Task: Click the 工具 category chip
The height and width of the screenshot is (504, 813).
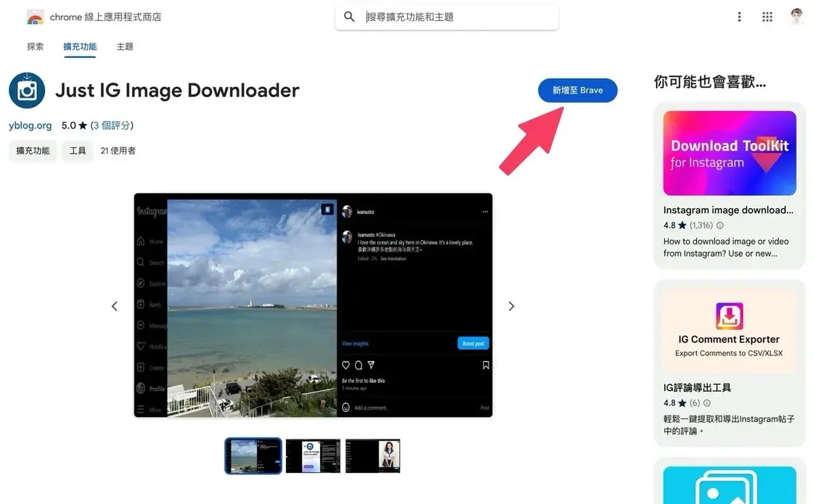Action: tap(77, 151)
